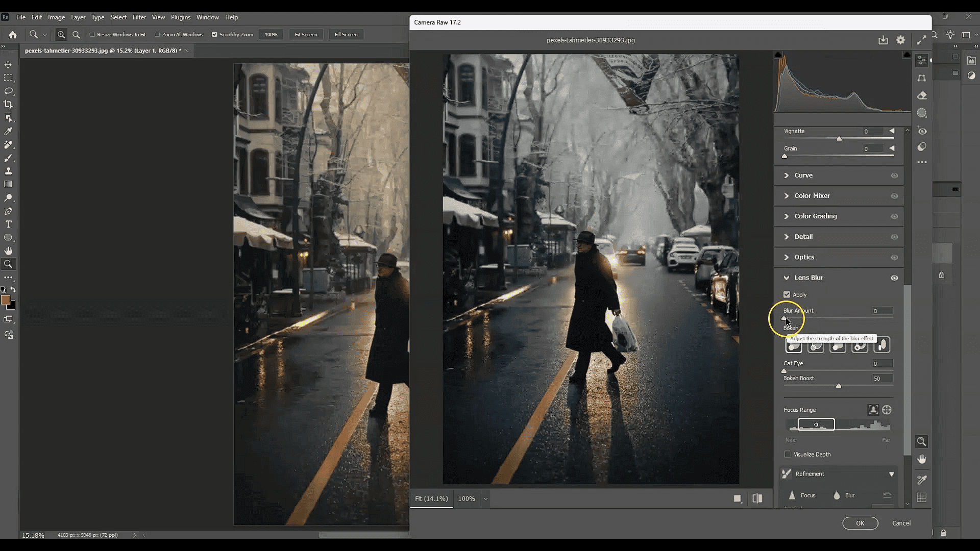Click the Bokeh Boost slider handle
Image resolution: width=980 pixels, height=551 pixels.
tap(838, 386)
